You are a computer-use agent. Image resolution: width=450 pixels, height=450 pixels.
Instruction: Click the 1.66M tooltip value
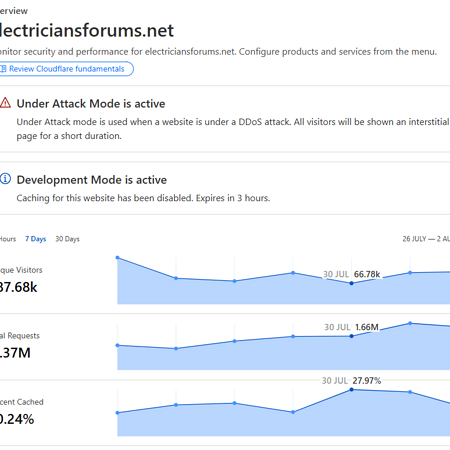pyautogui.click(x=367, y=327)
